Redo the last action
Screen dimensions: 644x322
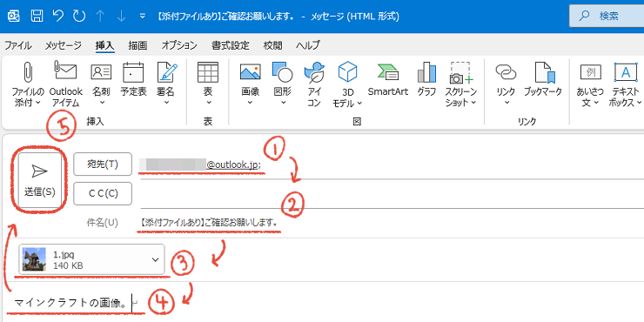(x=79, y=16)
